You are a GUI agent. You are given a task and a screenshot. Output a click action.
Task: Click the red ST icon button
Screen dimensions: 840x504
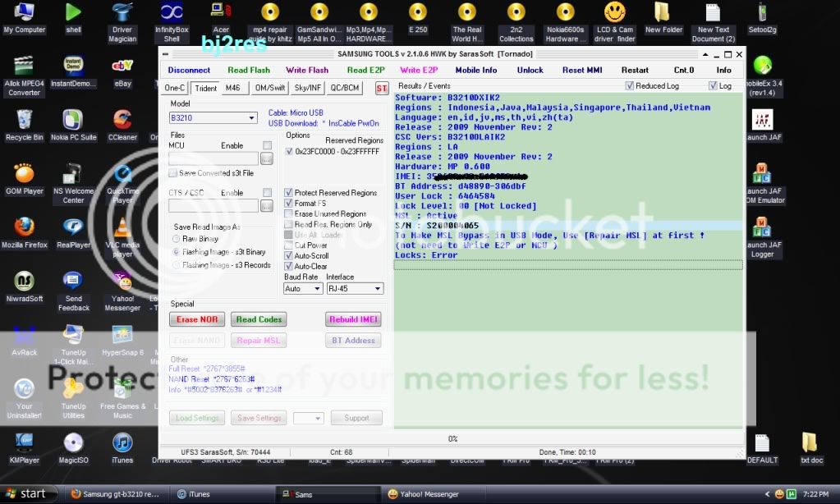click(382, 89)
